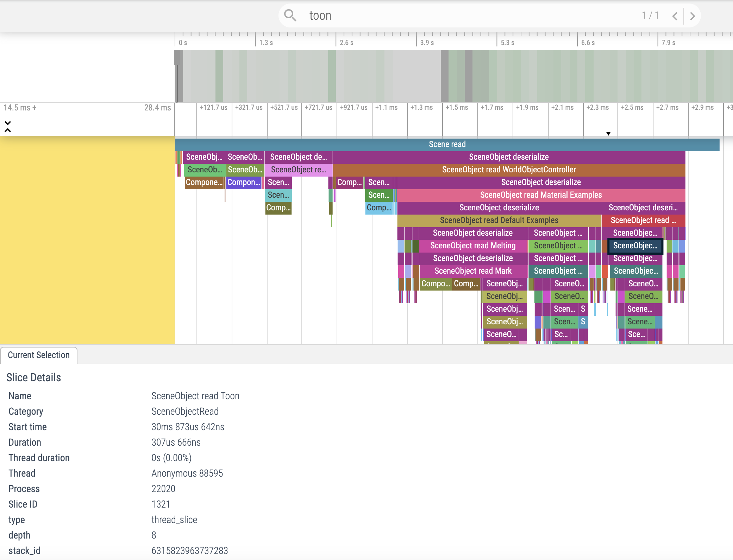The width and height of the screenshot is (733, 560).
Task: Select SceneObject read WorldObjectController slice
Action: point(509,170)
